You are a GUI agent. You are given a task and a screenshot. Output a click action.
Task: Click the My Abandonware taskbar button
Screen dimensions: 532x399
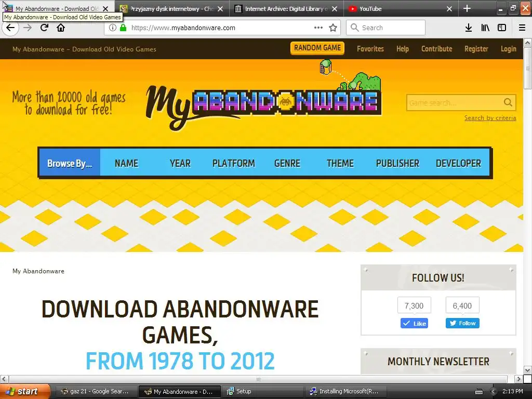[x=179, y=391]
